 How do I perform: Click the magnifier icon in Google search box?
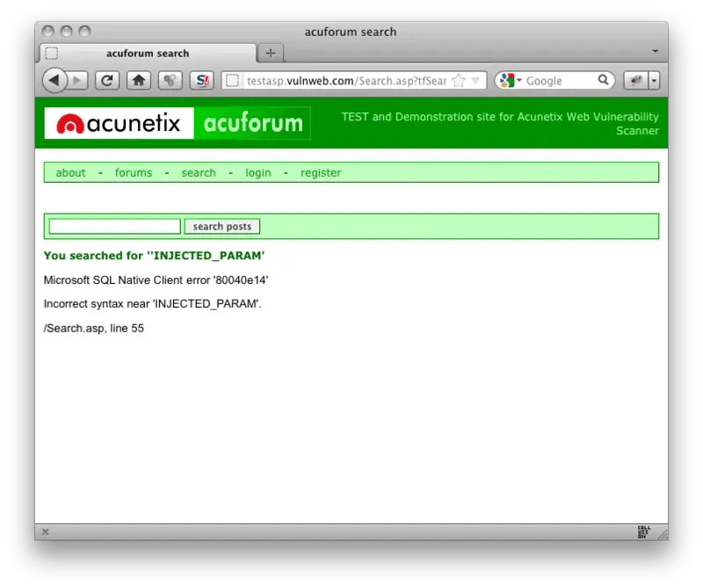(x=604, y=80)
